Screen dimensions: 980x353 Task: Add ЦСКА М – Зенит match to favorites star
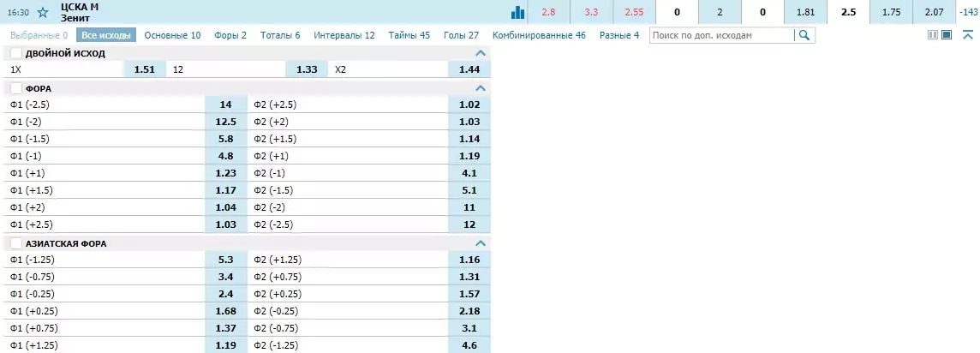43,12
